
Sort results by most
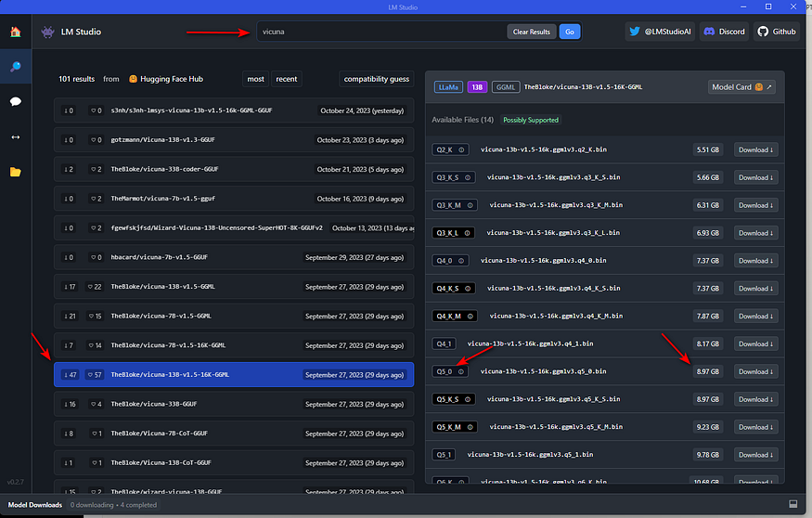255,79
